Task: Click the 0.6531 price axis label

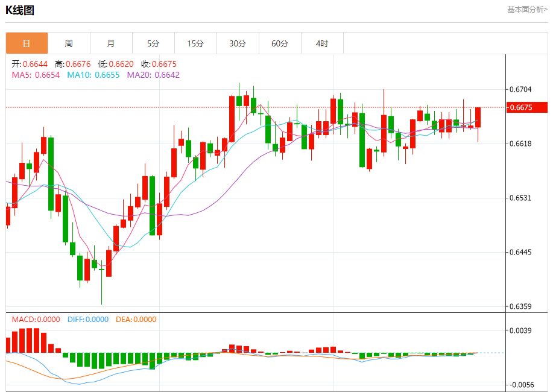Action: pyautogui.click(x=520, y=198)
